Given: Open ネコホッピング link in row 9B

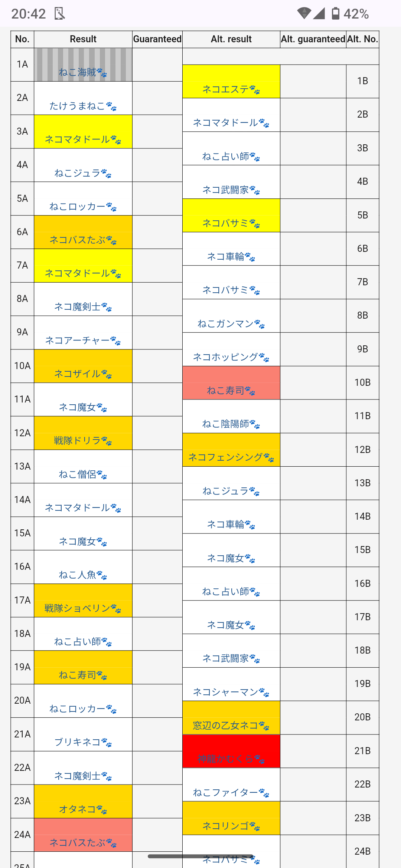Looking at the screenshot, I should (x=225, y=357).
